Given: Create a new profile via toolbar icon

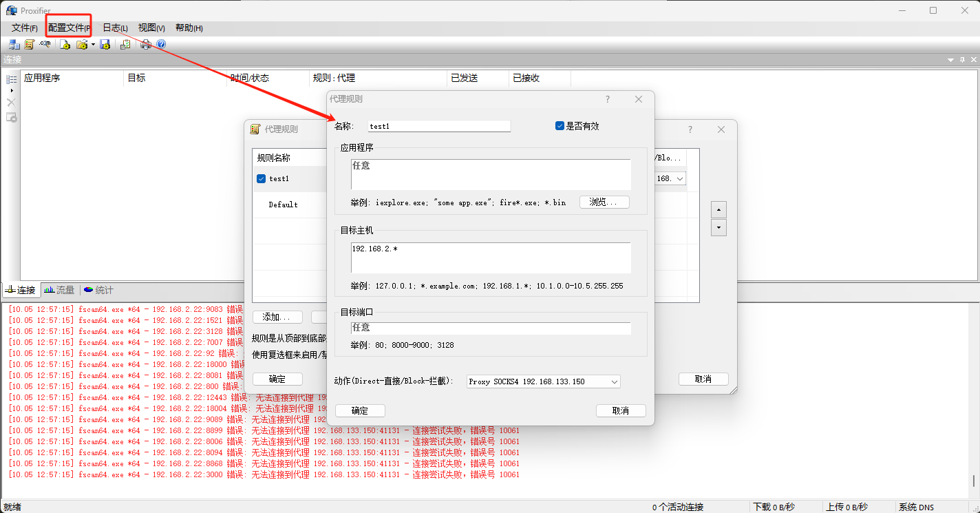Looking at the screenshot, I should click(65, 44).
